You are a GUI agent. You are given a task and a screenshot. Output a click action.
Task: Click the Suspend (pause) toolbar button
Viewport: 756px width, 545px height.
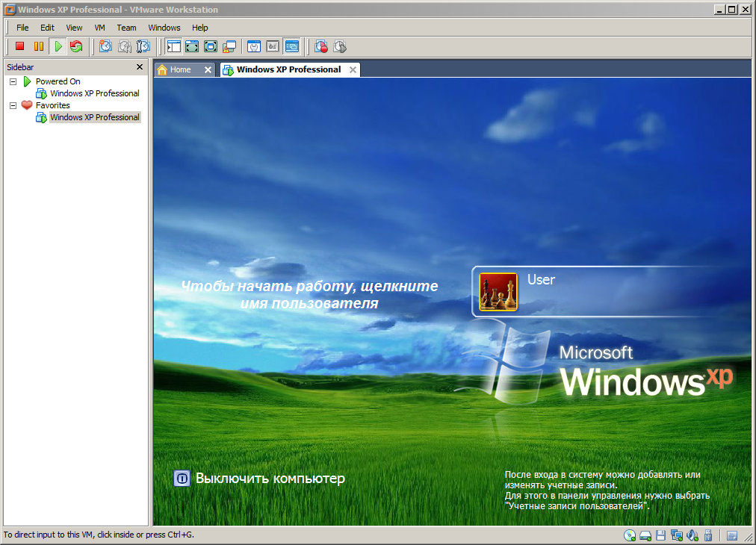(39, 46)
